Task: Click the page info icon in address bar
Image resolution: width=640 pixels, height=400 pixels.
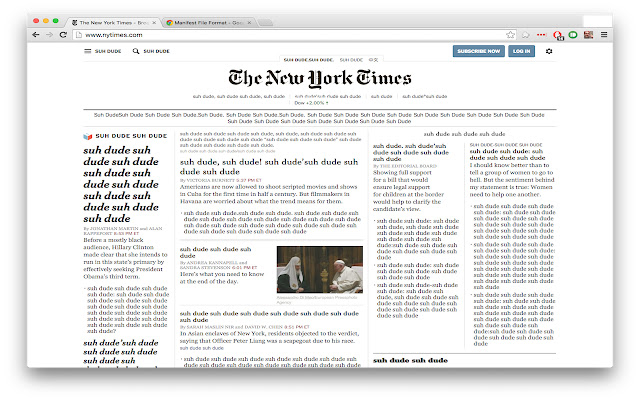Action: 79,35
